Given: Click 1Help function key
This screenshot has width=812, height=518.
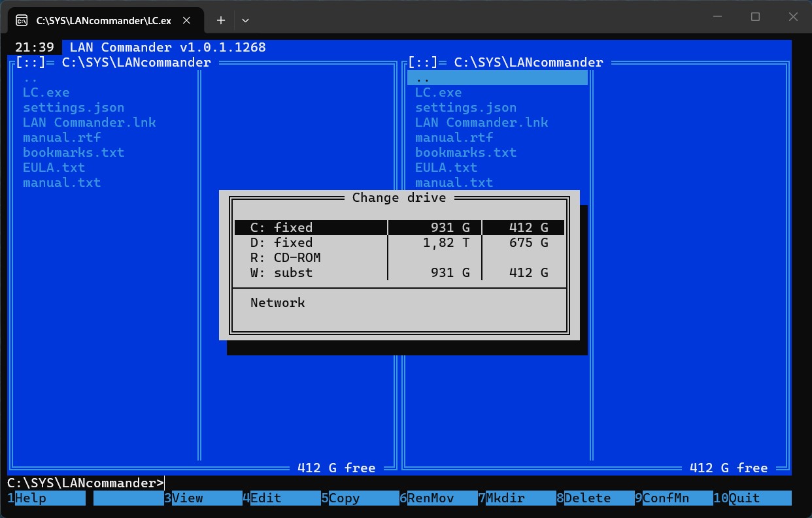Looking at the screenshot, I should pos(46,498).
